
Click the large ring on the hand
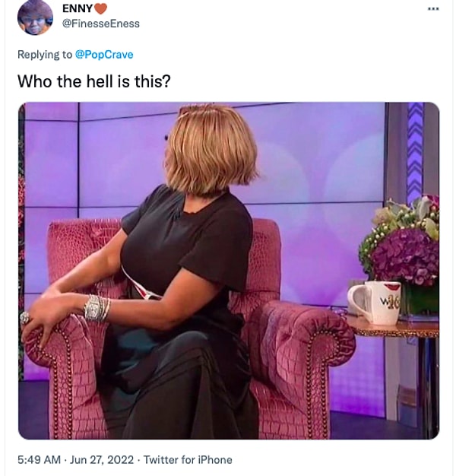24,318
